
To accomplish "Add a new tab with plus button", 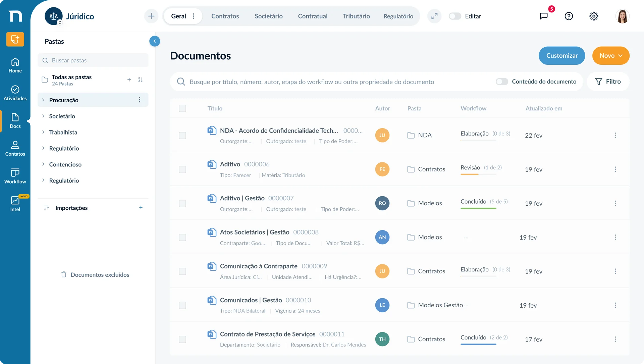I will pos(151,16).
